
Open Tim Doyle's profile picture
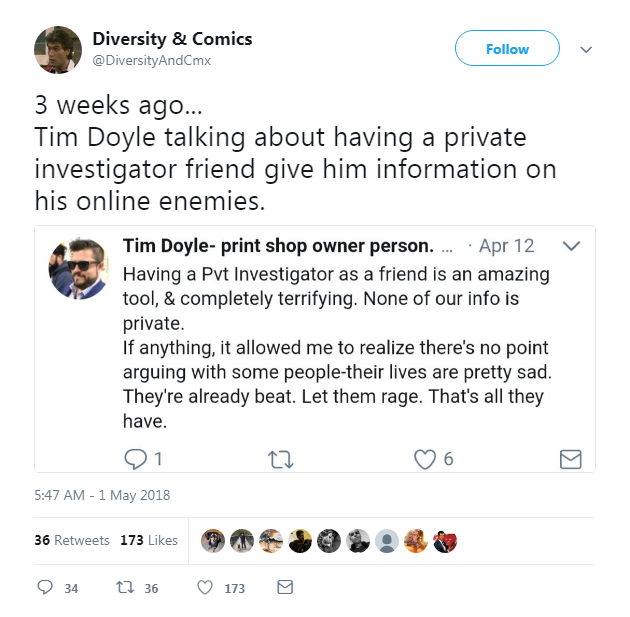click(78, 269)
